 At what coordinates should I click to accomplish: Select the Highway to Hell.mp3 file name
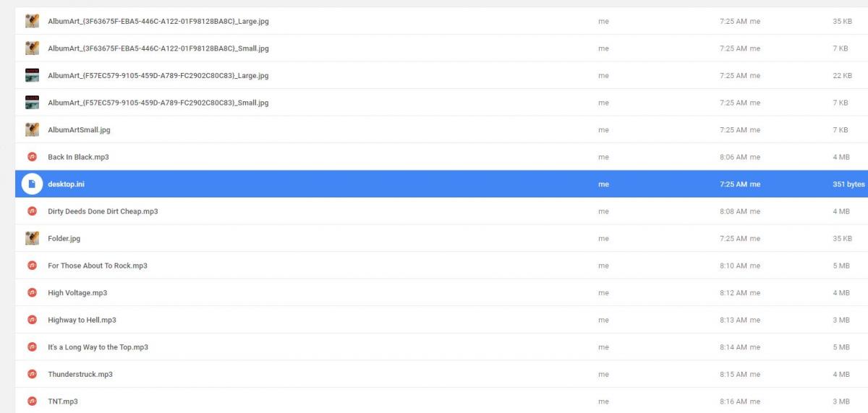pyautogui.click(x=82, y=320)
